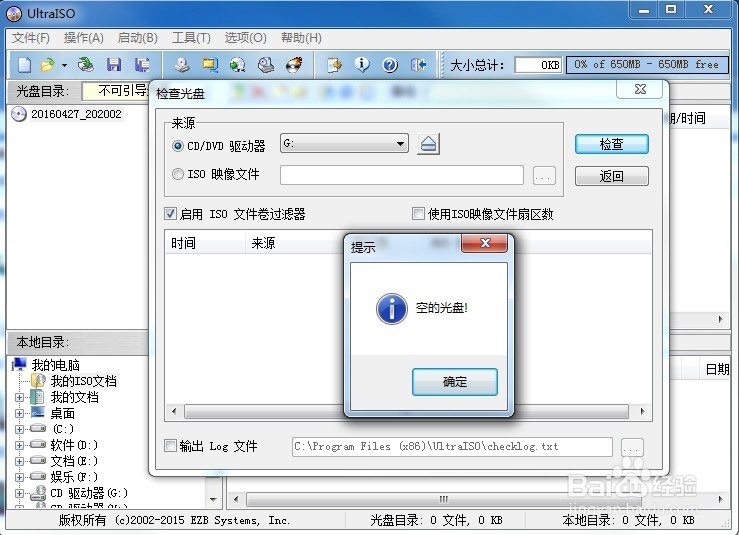Image resolution: width=739 pixels, height=535 pixels.
Task: Click the Save As toolbar icon
Action: click(x=142, y=65)
